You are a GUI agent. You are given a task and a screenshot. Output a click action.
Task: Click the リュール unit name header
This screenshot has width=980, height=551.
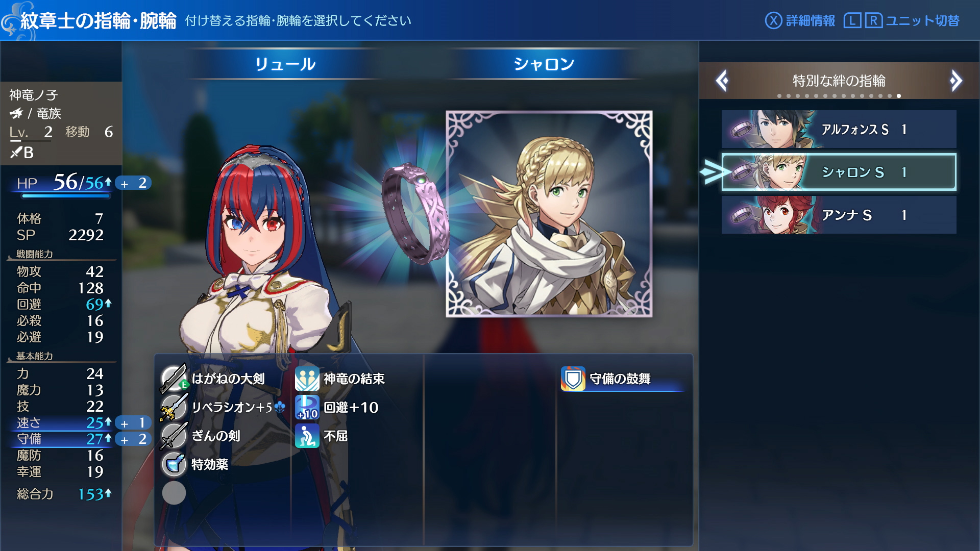pos(285,64)
